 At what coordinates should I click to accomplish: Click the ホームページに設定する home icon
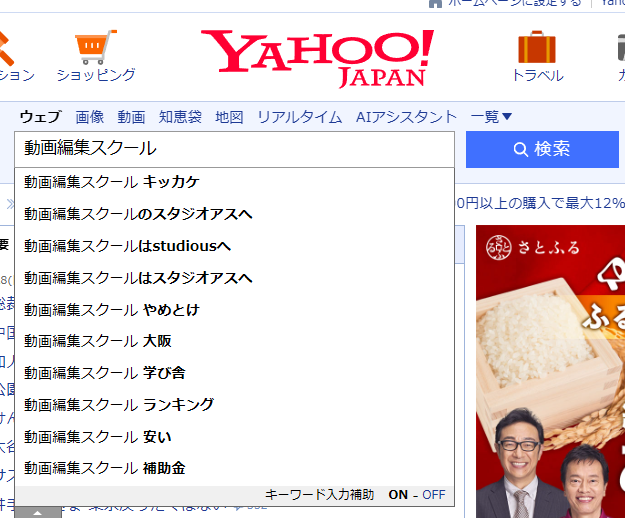[435, 3]
